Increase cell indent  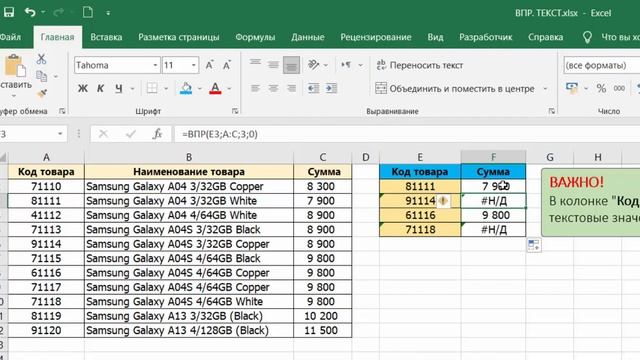tap(331, 88)
